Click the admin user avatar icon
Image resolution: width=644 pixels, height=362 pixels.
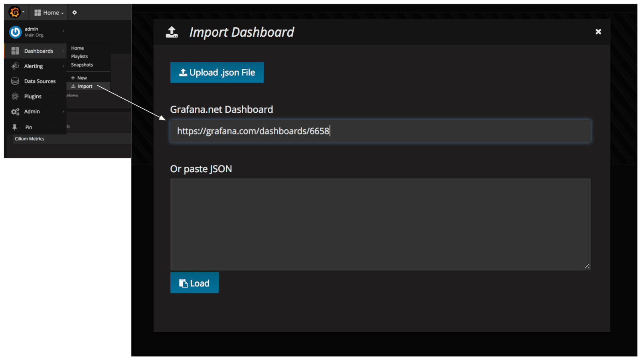click(x=15, y=32)
